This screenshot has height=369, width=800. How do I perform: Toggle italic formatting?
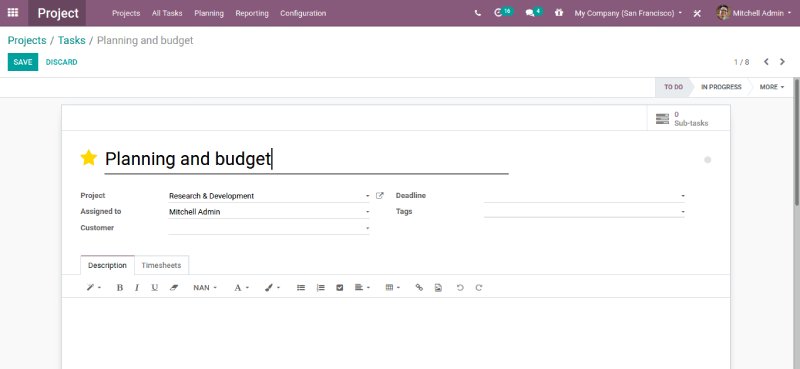point(137,287)
